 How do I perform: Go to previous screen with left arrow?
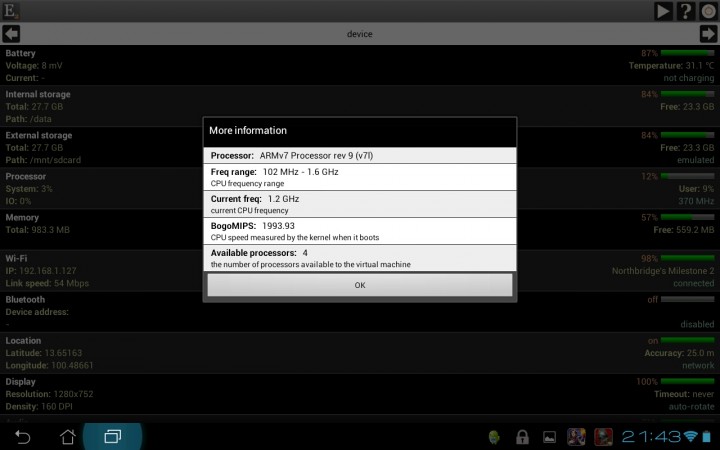[x=11, y=34]
